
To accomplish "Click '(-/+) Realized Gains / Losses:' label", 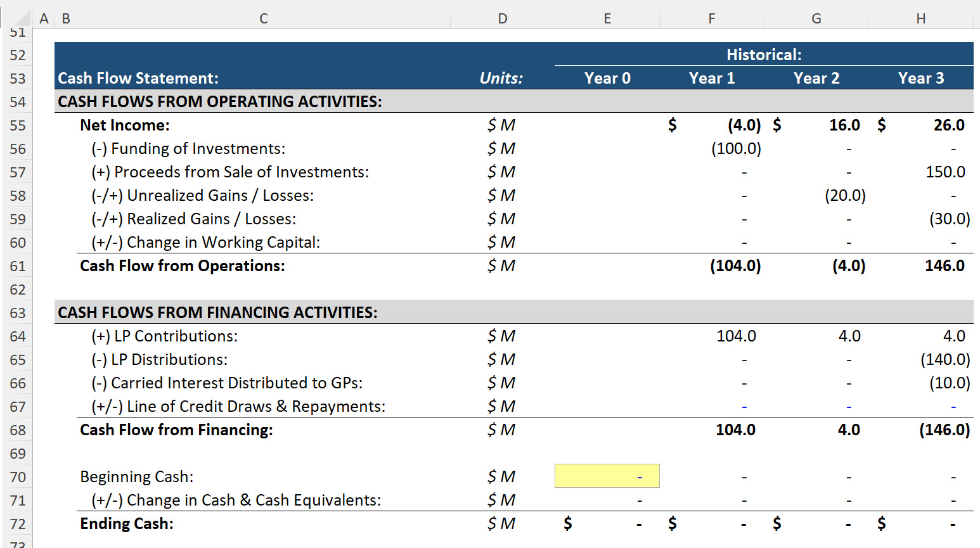I will (x=194, y=219).
